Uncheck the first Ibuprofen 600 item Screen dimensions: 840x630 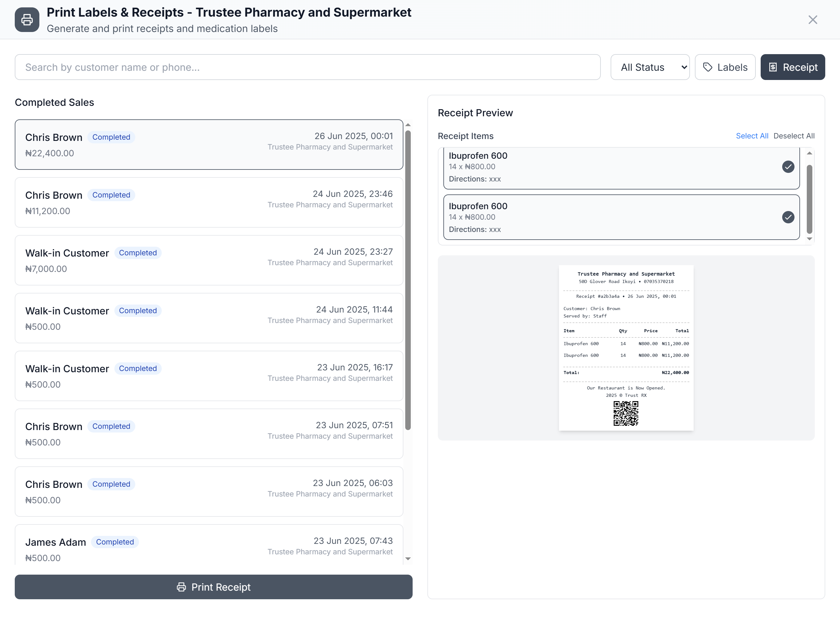point(788,167)
